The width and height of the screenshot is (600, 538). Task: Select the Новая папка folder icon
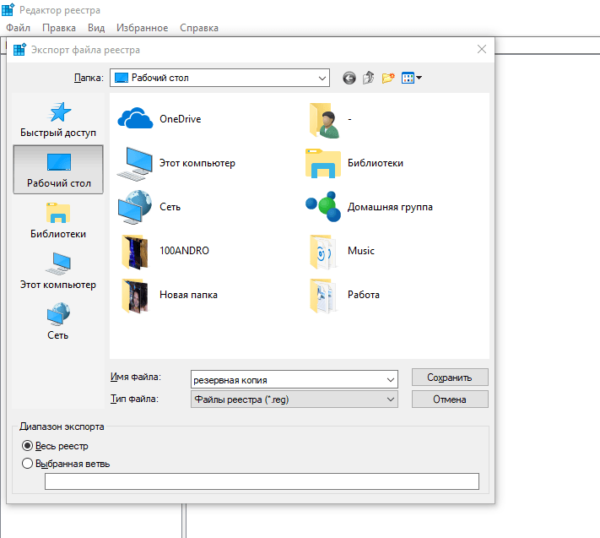135,296
